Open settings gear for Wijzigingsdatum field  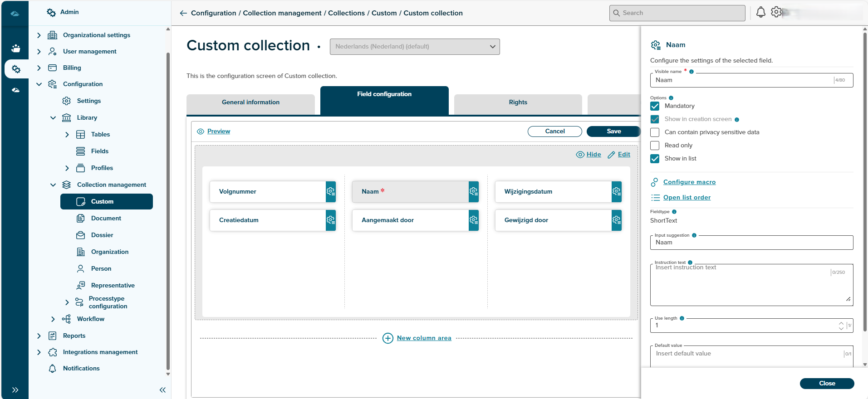click(616, 192)
